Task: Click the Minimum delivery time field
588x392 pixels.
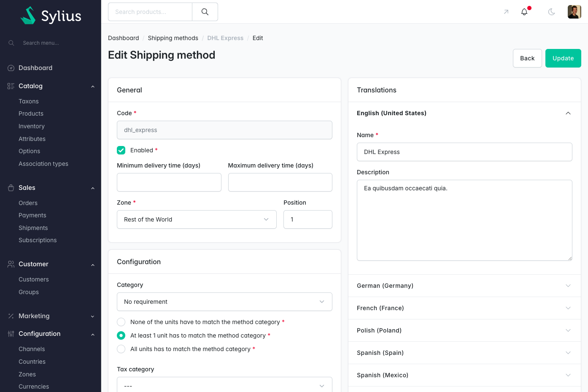Action: coord(169,182)
